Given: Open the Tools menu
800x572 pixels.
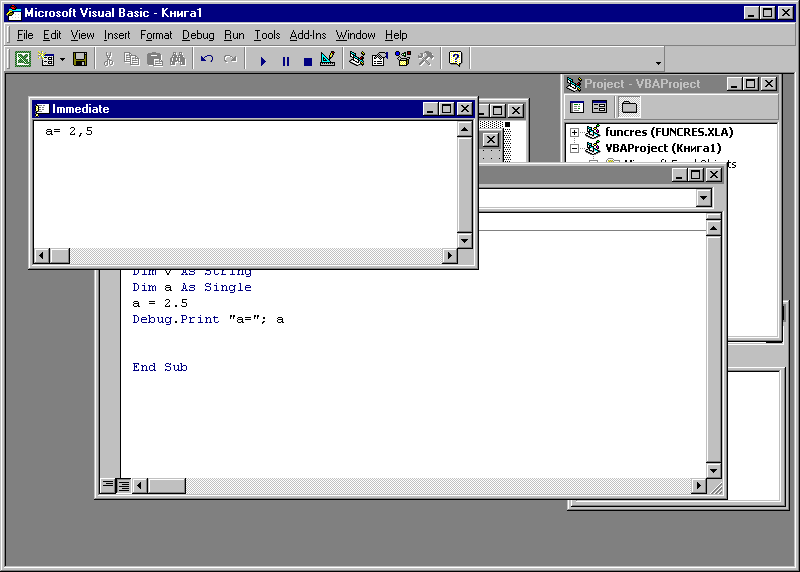Looking at the screenshot, I should 267,35.
